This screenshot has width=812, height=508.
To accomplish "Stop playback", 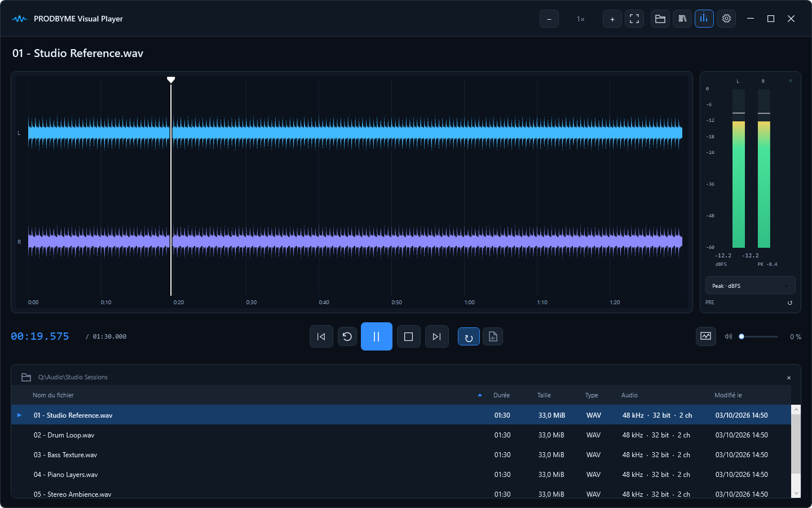I will point(409,336).
